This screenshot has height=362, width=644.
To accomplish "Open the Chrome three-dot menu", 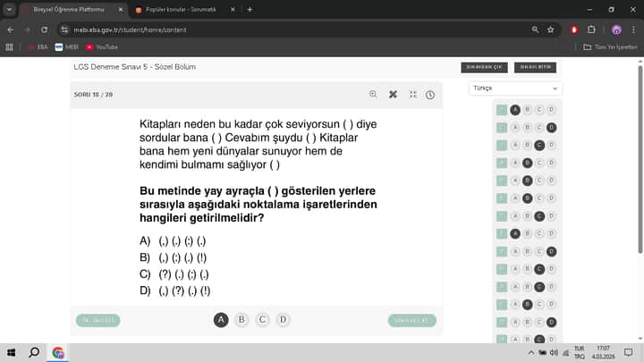I will coord(633,29).
